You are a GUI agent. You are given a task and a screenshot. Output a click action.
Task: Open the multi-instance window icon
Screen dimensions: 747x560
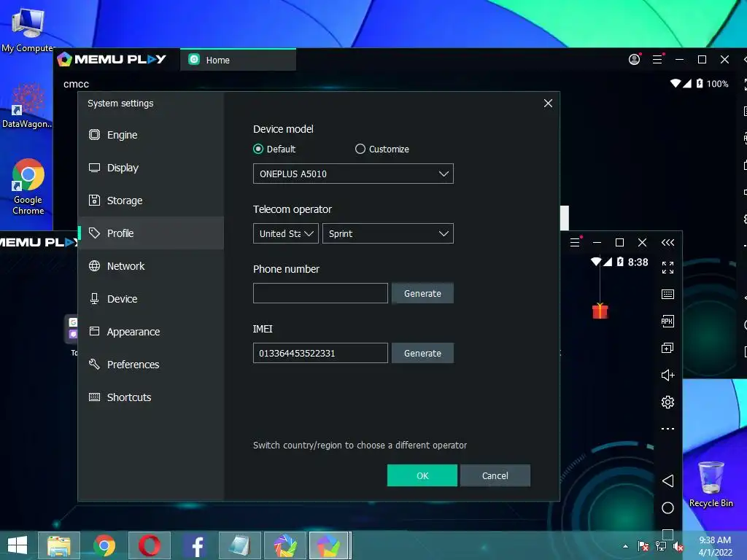coord(668,348)
